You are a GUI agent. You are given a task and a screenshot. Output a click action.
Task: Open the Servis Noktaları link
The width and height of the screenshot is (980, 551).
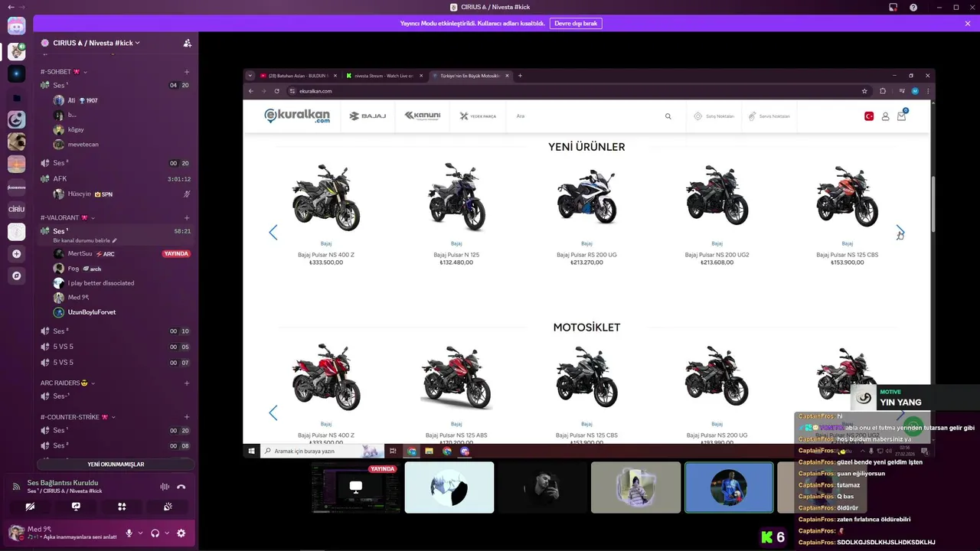pos(769,116)
